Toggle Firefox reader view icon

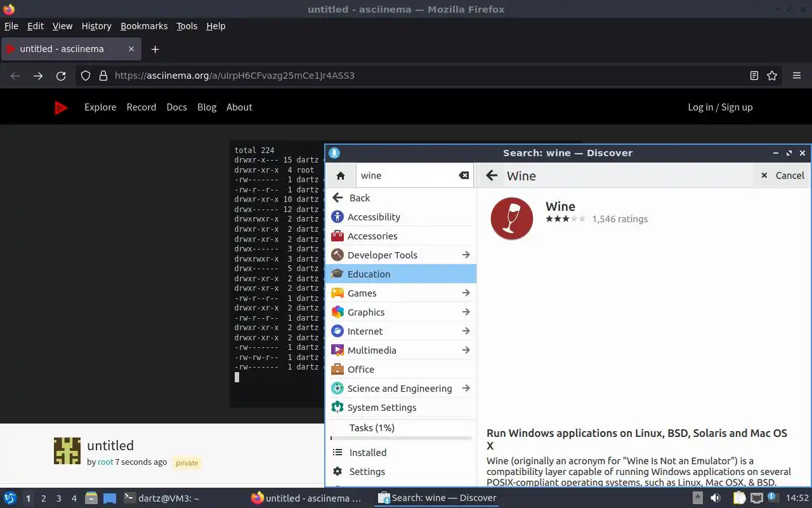pos(754,76)
